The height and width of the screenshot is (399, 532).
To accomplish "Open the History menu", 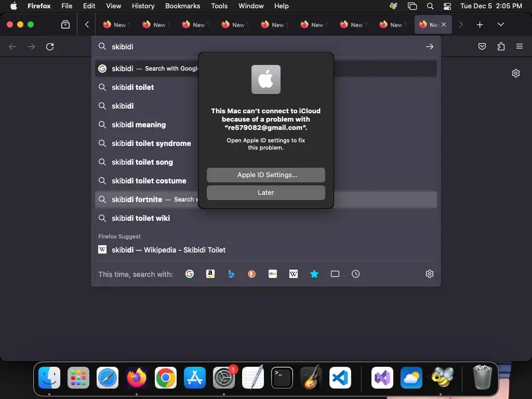I will pos(143,6).
